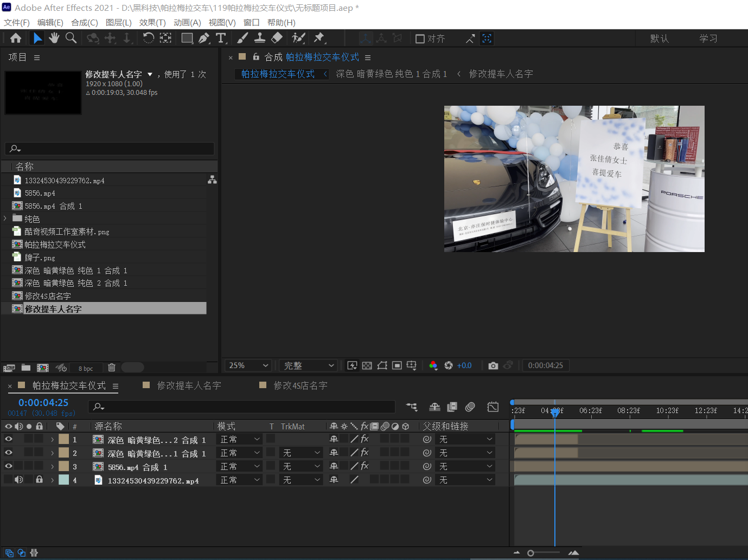The image size is (748, 560).
Task: Select the Puppet Pin tool
Action: click(319, 38)
